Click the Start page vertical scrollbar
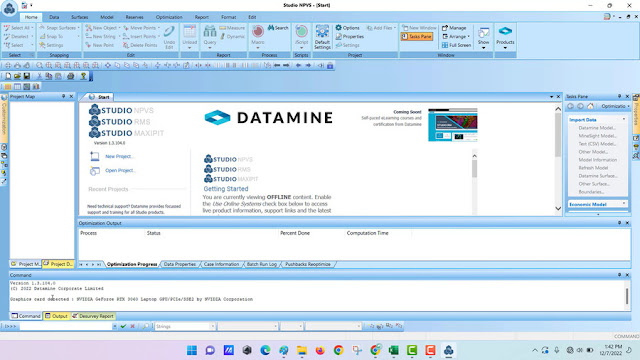Image resolution: width=640 pixels, height=360 pixels. (558, 158)
